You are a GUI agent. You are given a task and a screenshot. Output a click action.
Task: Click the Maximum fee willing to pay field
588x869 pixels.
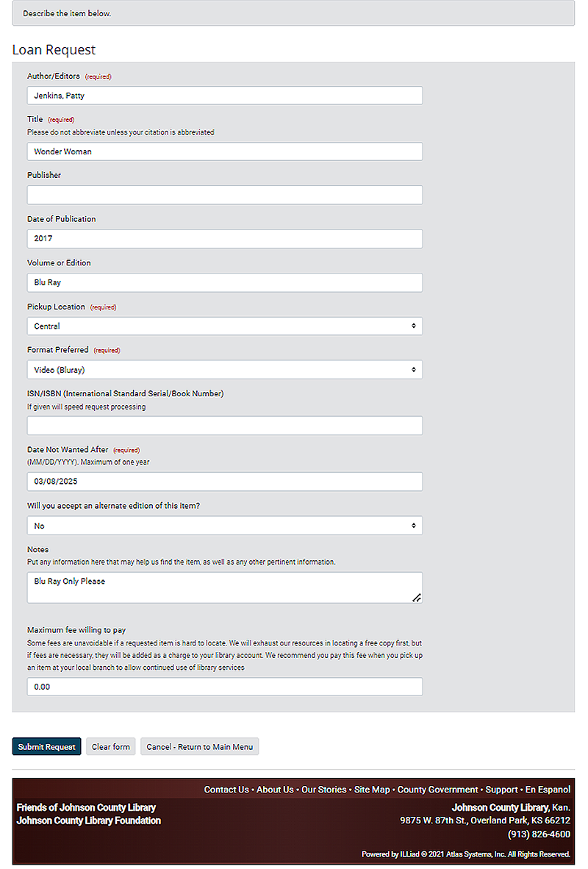(x=224, y=687)
